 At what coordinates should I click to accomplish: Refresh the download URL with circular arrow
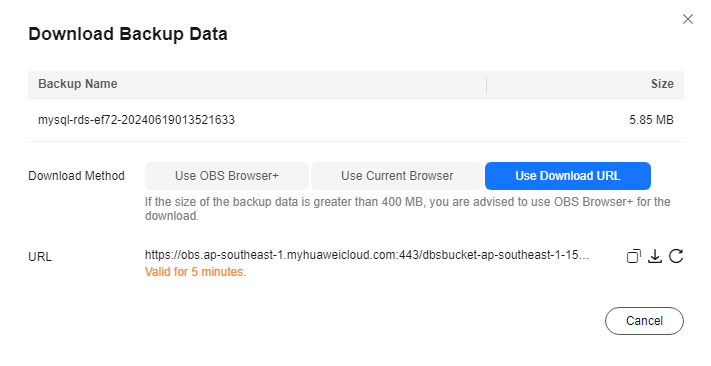[x=676, y=256]
